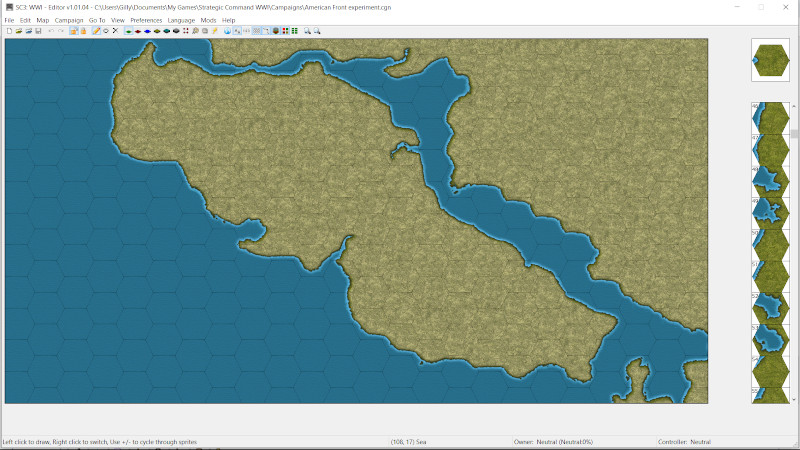800x450 pixels.
Task: Click the black X delete tool
Action: pos(115,31)
